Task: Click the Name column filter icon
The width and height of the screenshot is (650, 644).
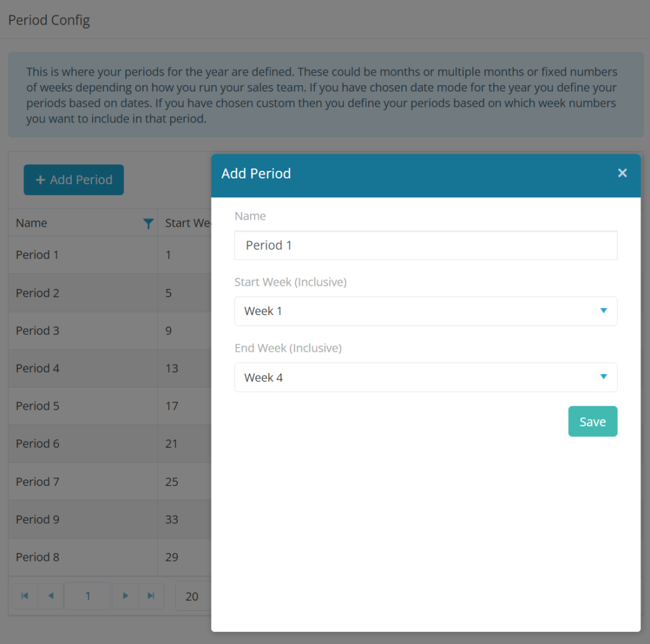Action: tap(148, 224)
